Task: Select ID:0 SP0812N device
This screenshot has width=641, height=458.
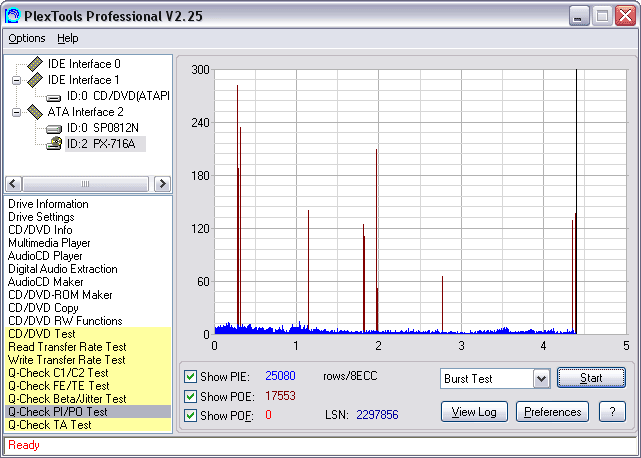Action: [103, 128]
